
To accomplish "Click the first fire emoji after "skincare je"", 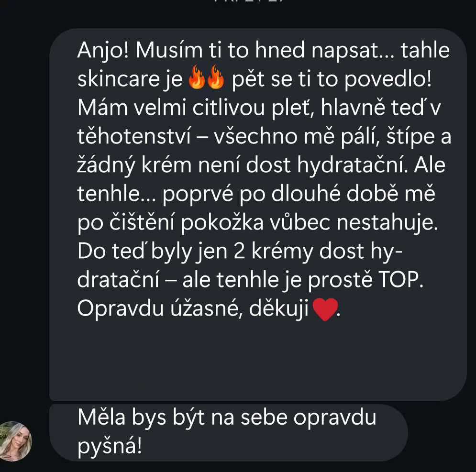I will 197,77.
